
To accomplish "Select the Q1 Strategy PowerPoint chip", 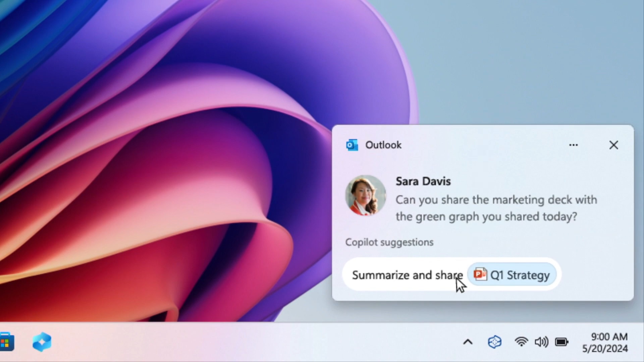I will pos(512,275).
